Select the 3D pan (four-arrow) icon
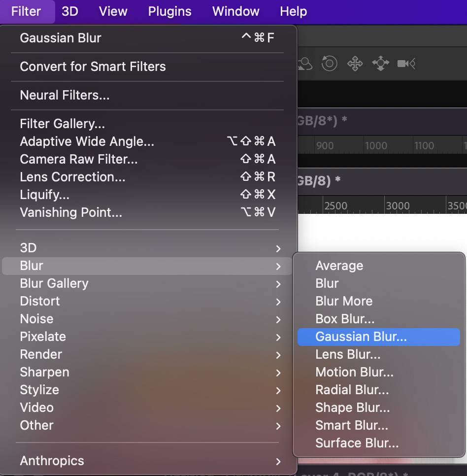This screenshot has height=476, width=467. 355,64
